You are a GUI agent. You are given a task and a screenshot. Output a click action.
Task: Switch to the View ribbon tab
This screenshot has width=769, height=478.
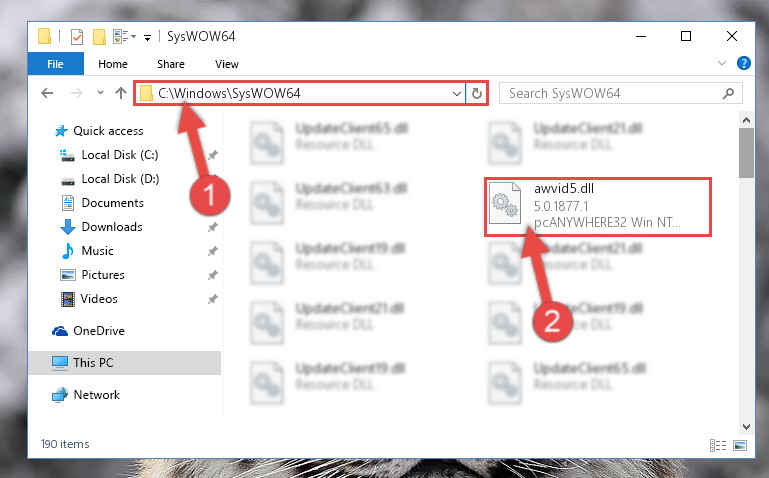(227, 64)
